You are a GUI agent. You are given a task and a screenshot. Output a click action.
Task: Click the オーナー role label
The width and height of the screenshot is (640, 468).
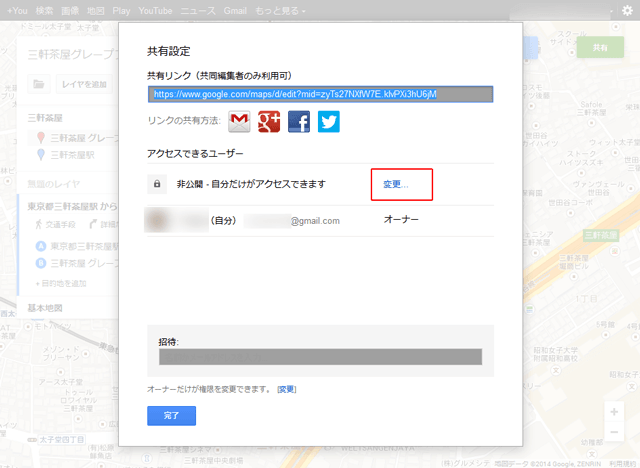tap(401, 220)
